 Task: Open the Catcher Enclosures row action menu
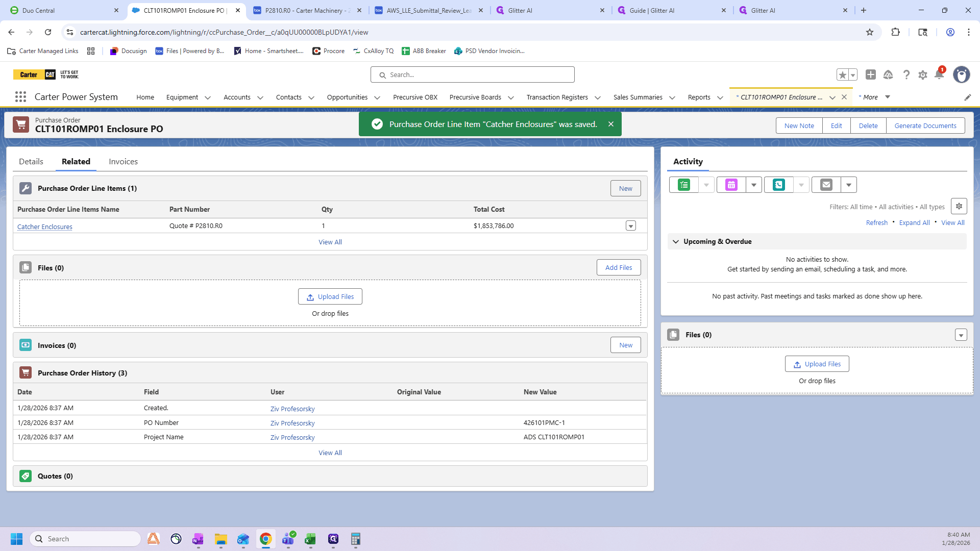[x=631, y=226]
